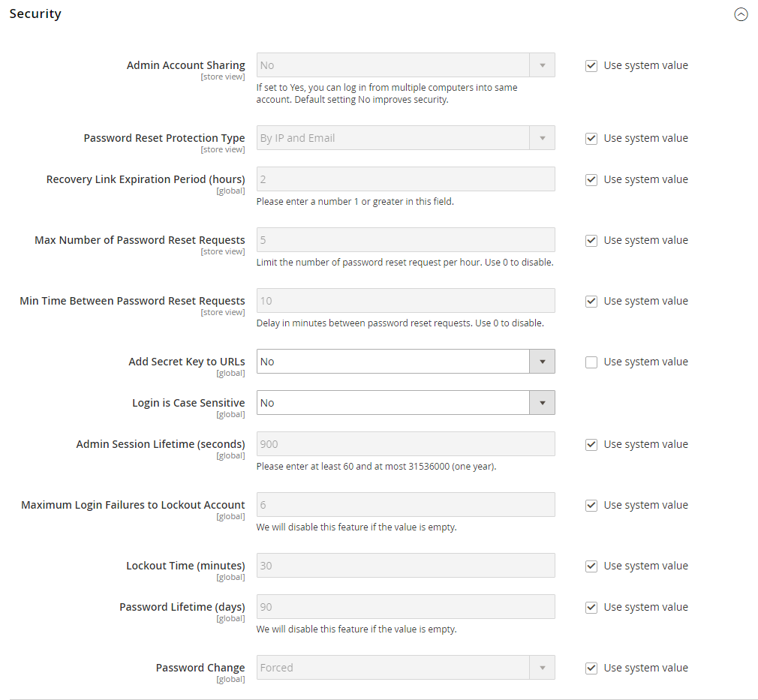Uncheck Use system value for Lockout Time
Screen dimensions: 758x700
[x=591, y=566]
